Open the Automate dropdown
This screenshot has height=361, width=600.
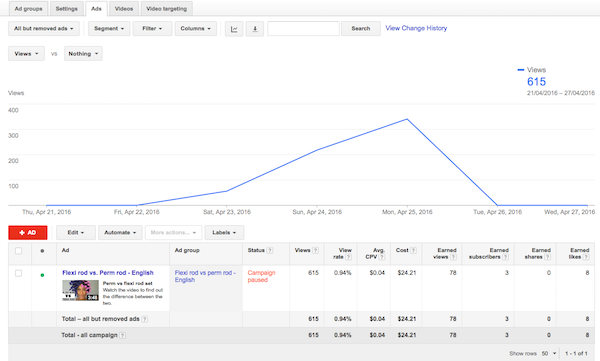120,232
